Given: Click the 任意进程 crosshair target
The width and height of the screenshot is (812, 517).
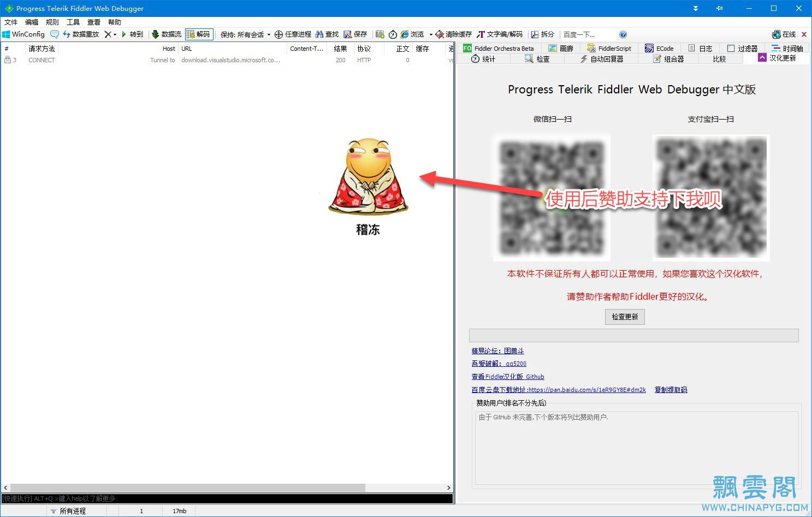Looking at the screenshot, I should point(293,34).
